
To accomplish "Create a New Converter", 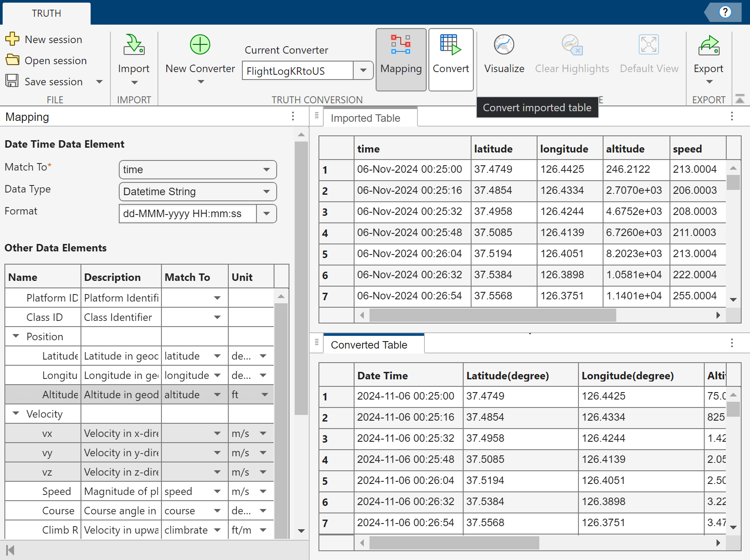I will click(200, 45).
